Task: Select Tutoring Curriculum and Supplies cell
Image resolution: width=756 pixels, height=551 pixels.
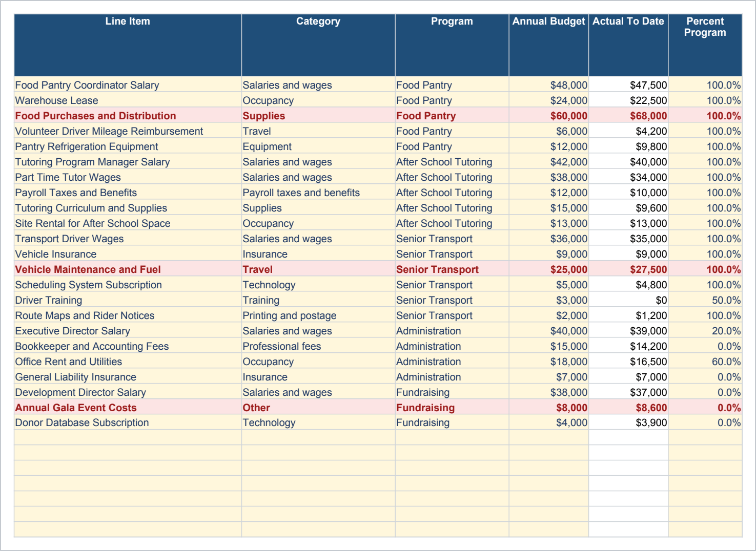Action: [x=128, y=208]
